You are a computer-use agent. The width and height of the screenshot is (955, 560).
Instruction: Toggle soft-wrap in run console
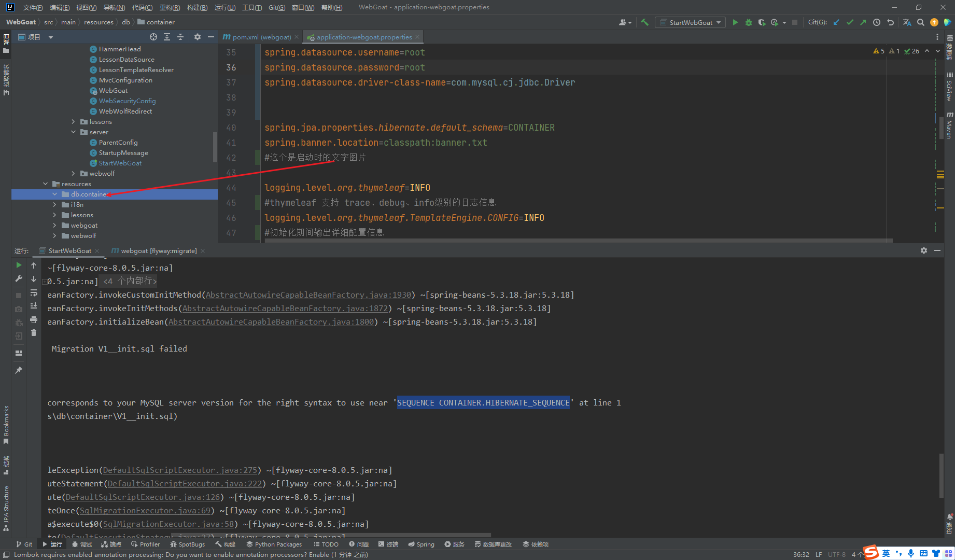click(34, 292)
